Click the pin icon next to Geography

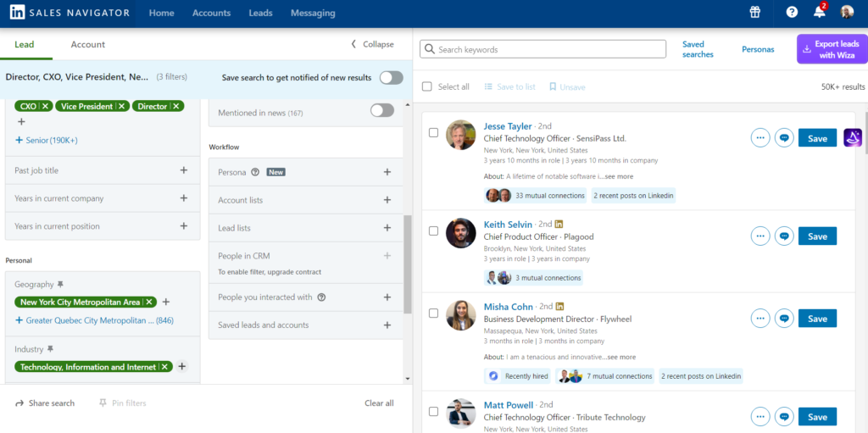pyautogui.click(x=60, y=284)
